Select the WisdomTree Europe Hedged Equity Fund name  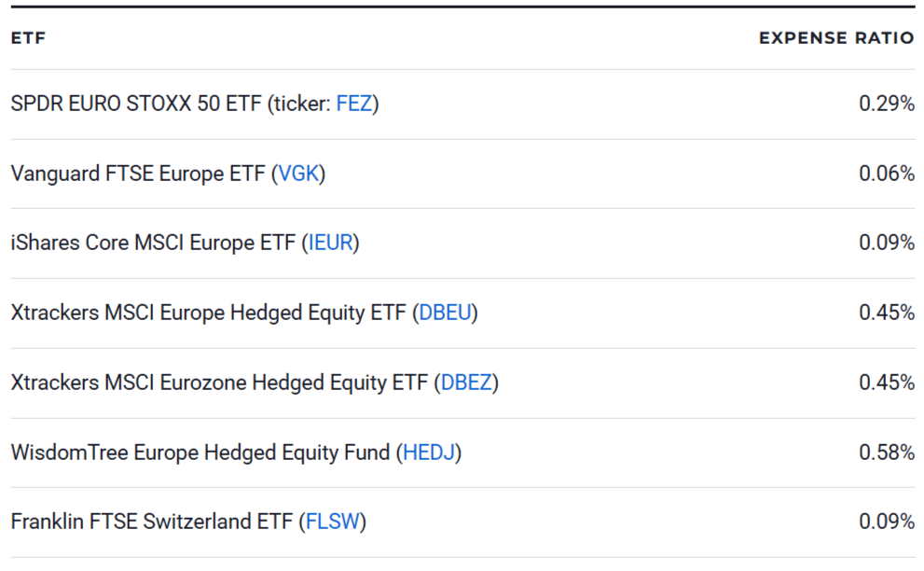click(200, 453)
